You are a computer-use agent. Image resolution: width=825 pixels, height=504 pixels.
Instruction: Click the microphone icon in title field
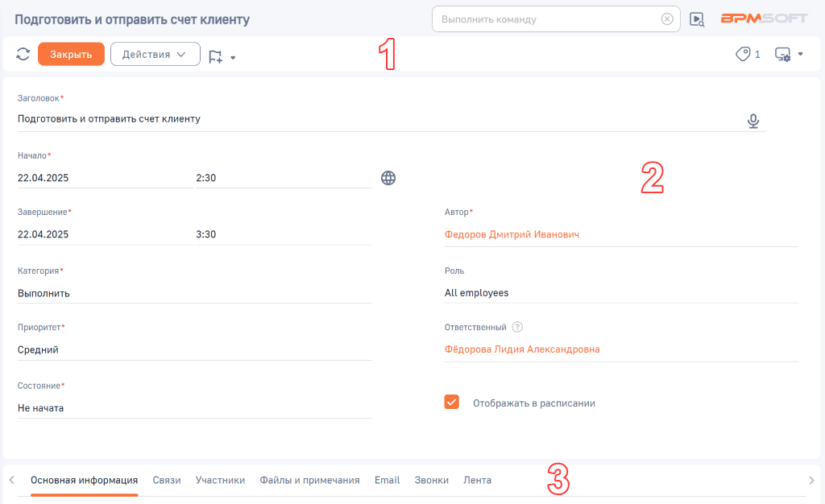pyautogui.click(x=753, y=121)
